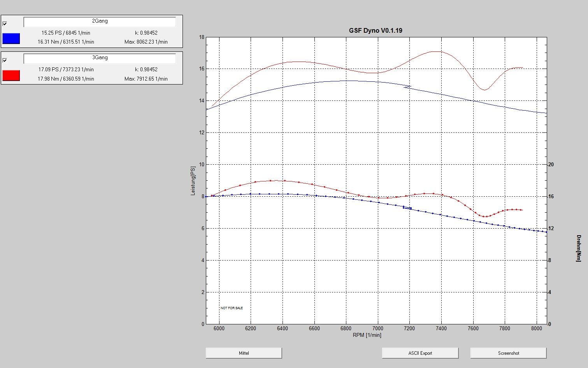Screen dimensions: 588x368
Task: Click the Max: 8062.23 1/min value
Action: pos(146,42)
